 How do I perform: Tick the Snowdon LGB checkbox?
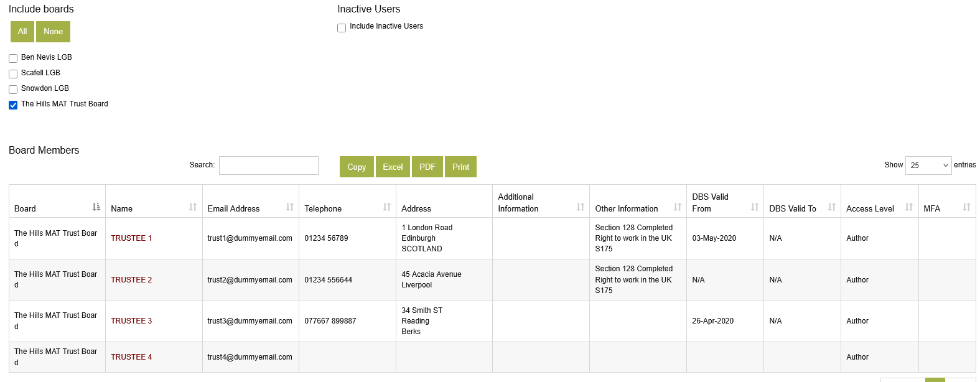pos(13,90)
